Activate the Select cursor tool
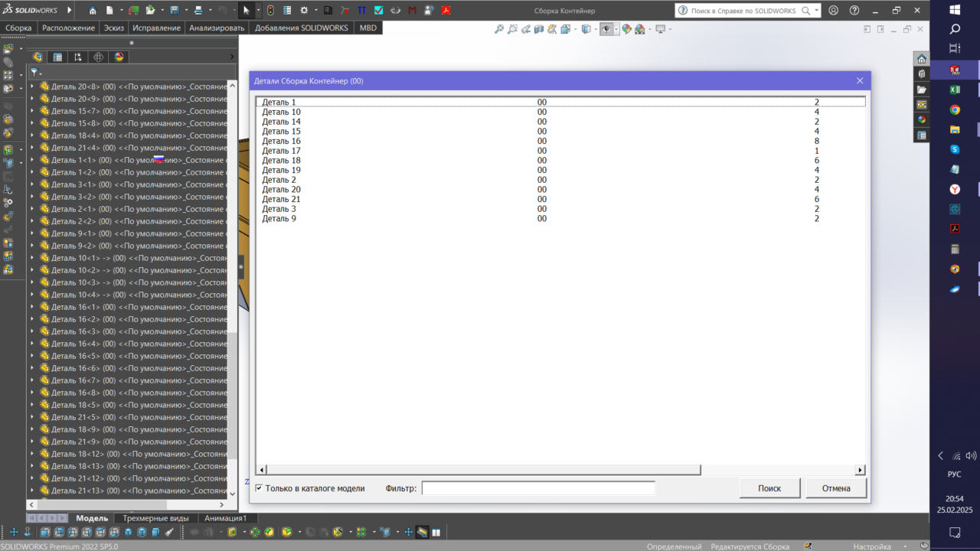Screen dimensions: 980x551 [247, 11]
